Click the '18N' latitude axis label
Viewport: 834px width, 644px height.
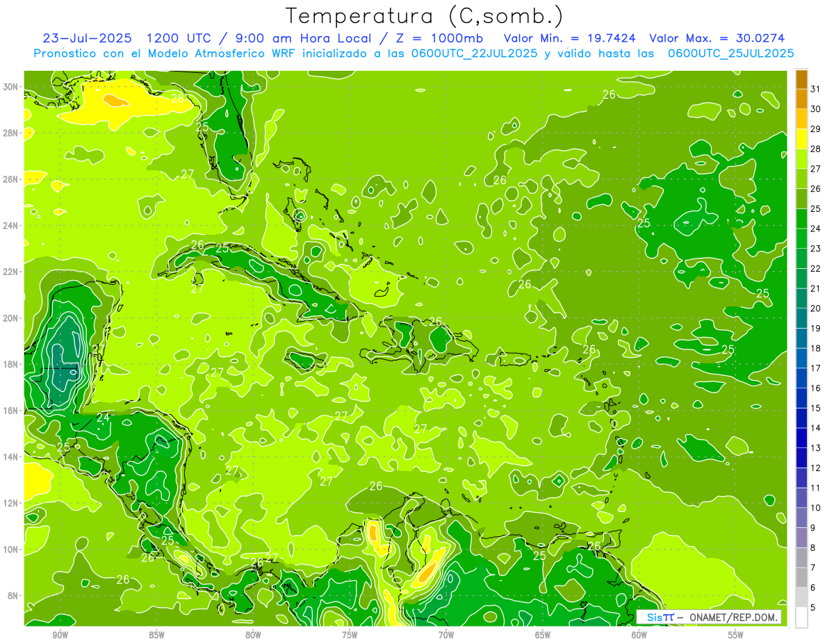tap(12, 365)
